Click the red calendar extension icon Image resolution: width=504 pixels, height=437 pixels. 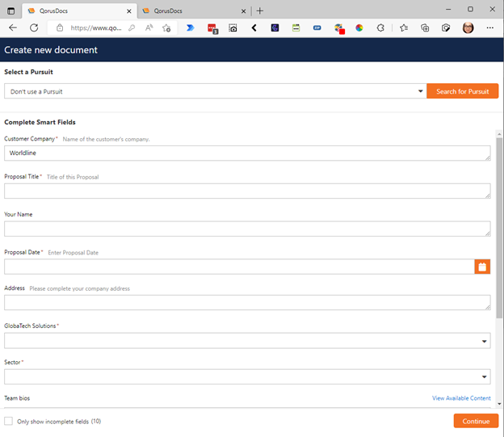coord(212,28)
